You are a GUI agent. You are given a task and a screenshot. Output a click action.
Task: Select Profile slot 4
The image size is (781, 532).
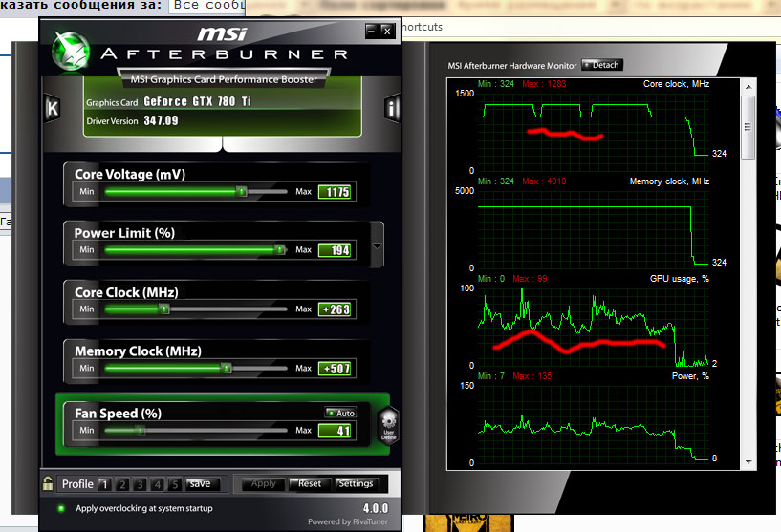coord(158,483)
